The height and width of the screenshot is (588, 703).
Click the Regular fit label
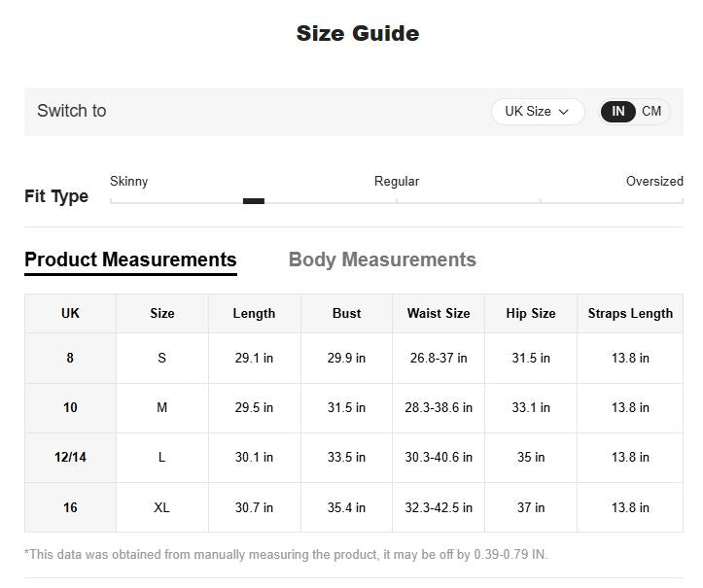click(397, 182)
